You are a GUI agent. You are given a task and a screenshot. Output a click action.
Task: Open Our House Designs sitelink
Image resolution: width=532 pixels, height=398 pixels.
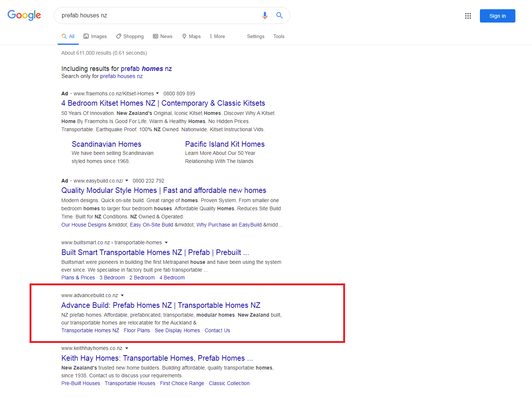(84, 225)
